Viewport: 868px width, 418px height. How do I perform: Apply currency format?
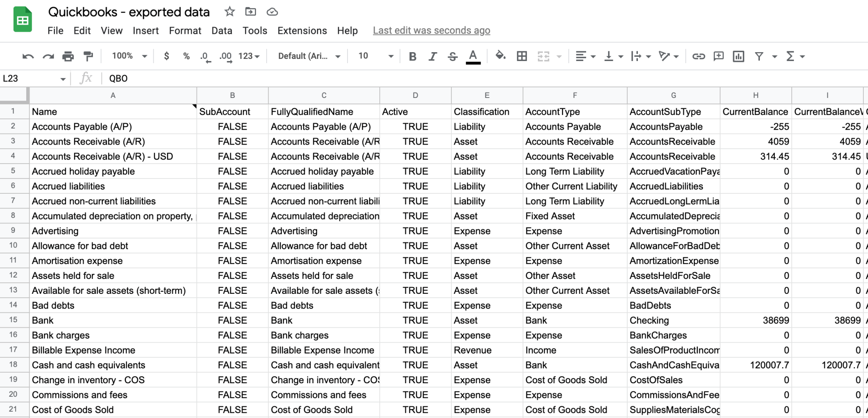pos(166,56)
